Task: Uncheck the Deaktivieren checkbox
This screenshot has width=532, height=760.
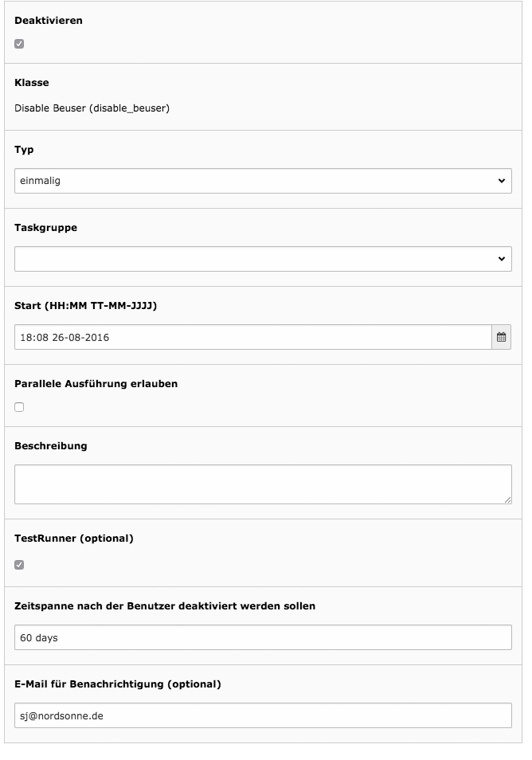Action: 19,44
